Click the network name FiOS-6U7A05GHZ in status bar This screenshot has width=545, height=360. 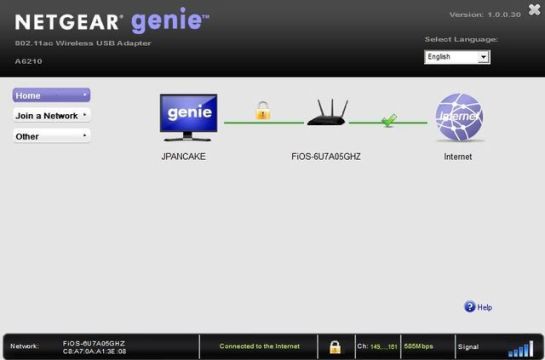pos(93,343)
